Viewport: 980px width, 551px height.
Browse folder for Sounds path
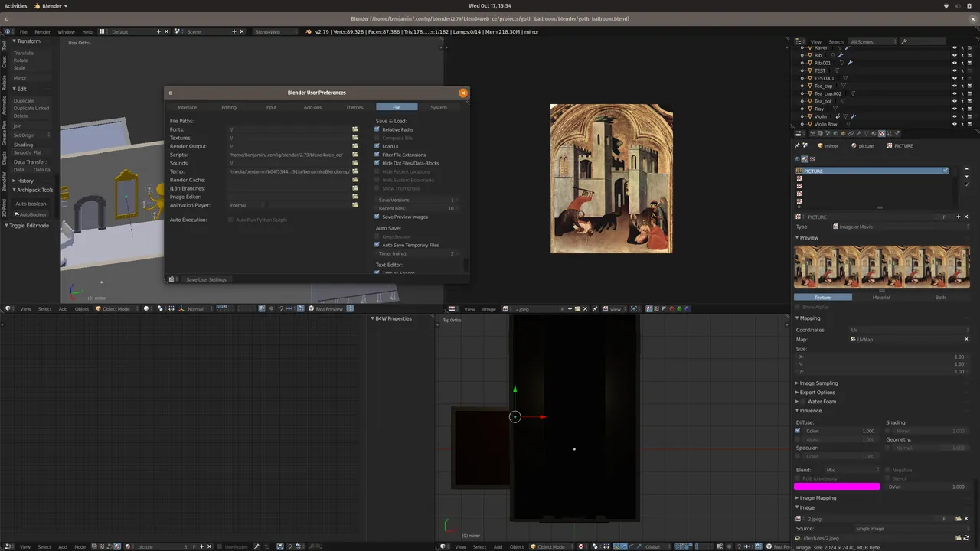pos(355,163)
